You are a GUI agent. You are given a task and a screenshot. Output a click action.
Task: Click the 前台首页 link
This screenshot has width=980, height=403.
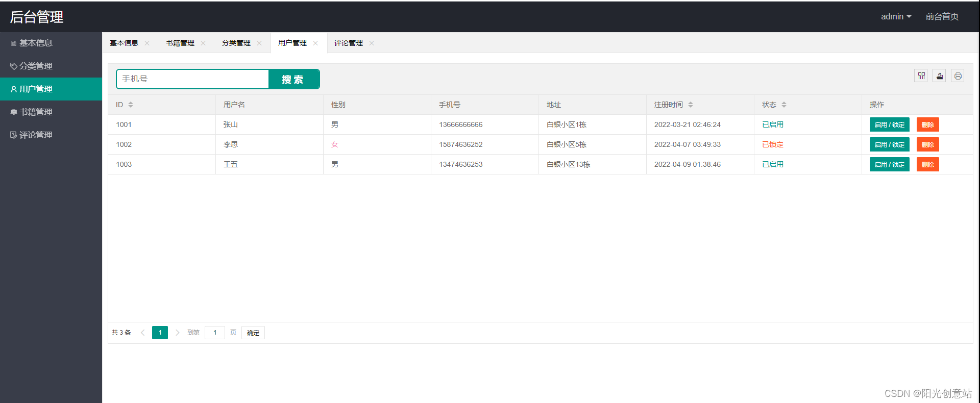[x=942, y=16]
